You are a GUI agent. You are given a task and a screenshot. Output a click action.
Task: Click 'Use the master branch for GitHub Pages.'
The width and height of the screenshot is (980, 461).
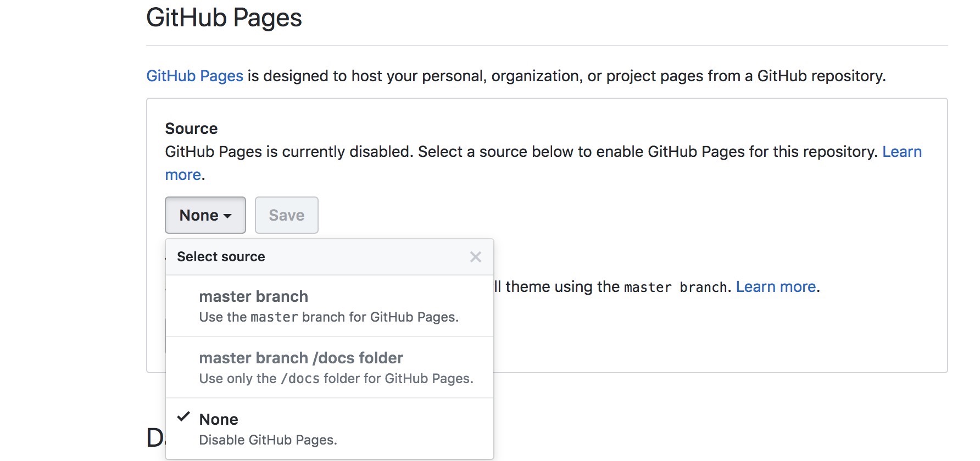328,317
